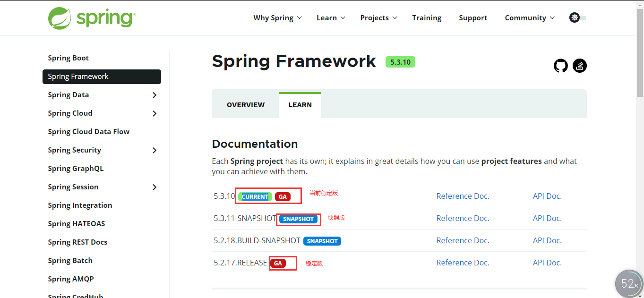
Task: Expand the Community menu
Action: (530, 18)
